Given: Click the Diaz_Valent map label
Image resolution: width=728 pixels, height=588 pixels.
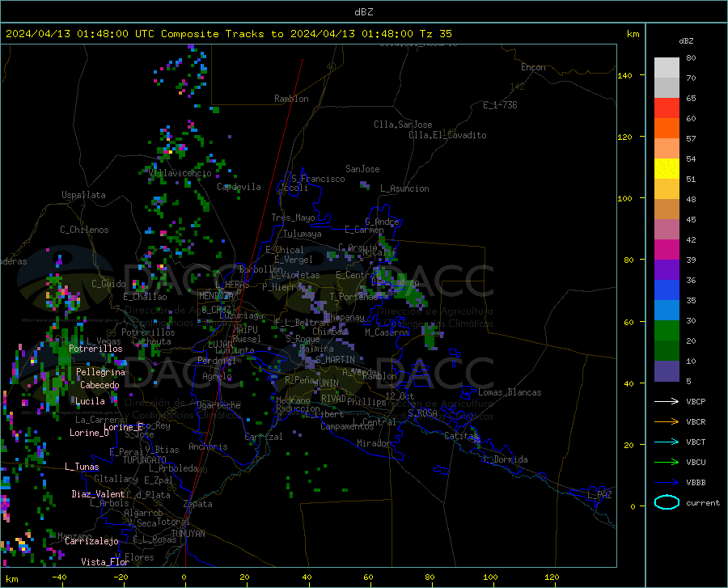Looking at the screenshot, I should point(98,494).
